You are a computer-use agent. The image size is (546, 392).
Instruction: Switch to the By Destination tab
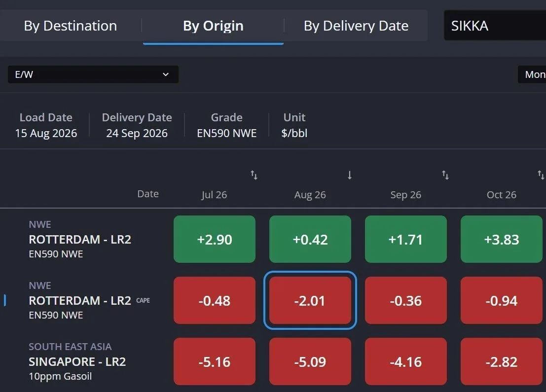[71, 26]
